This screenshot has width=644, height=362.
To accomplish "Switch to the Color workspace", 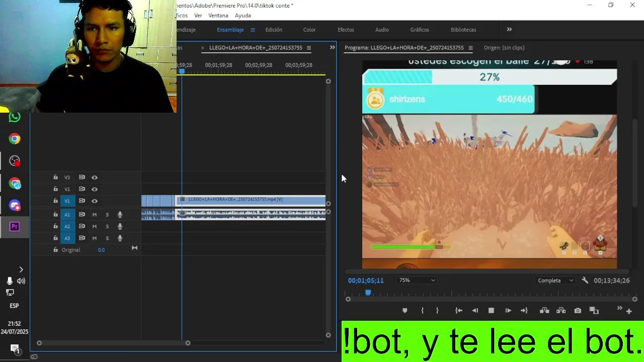I will (309, 30).
